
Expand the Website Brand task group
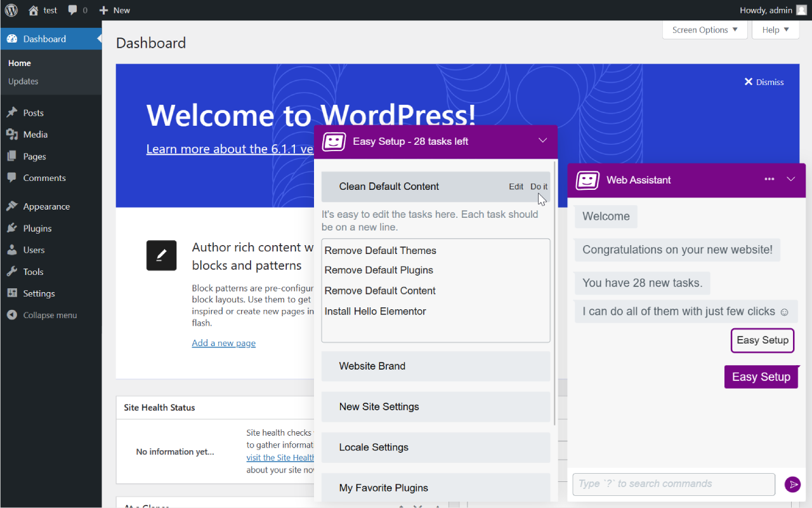pos(436,366)
